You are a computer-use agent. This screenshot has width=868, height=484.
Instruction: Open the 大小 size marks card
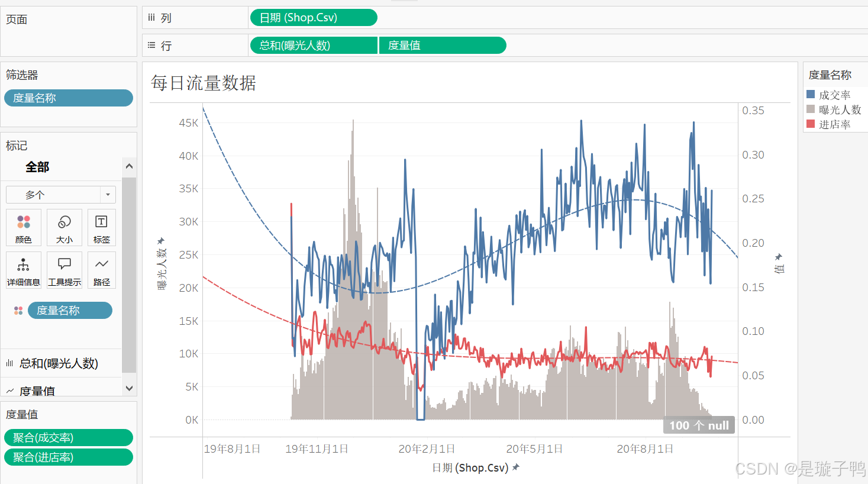click(x=64, y=227)
